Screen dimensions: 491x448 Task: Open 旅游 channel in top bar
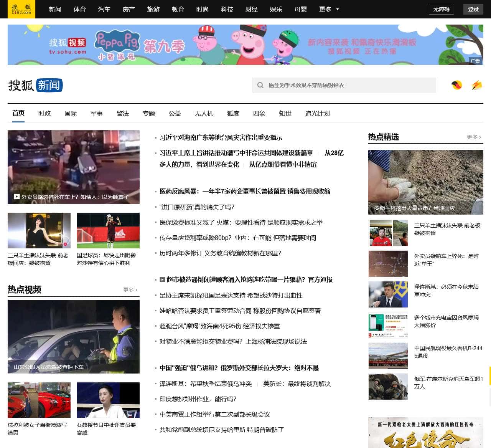[153, 9]
